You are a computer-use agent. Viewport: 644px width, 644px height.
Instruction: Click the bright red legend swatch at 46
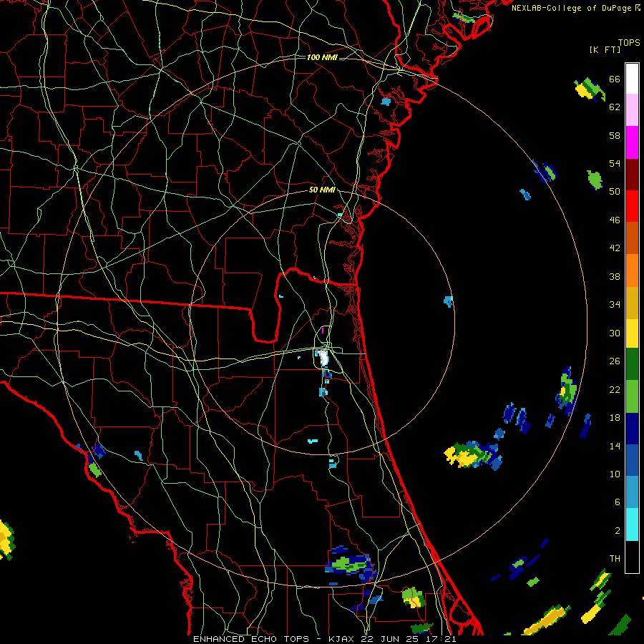tap(632, 206)
